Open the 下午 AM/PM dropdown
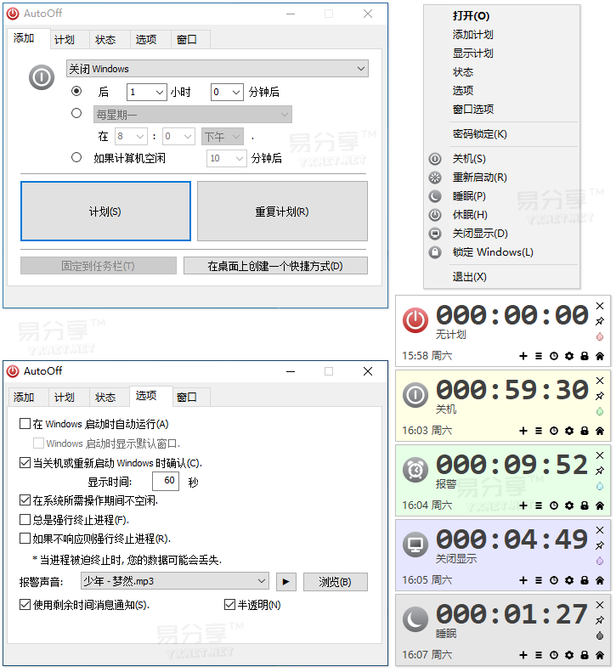The width and height of the screenshot is (616, 672). [x=223, y=136]
